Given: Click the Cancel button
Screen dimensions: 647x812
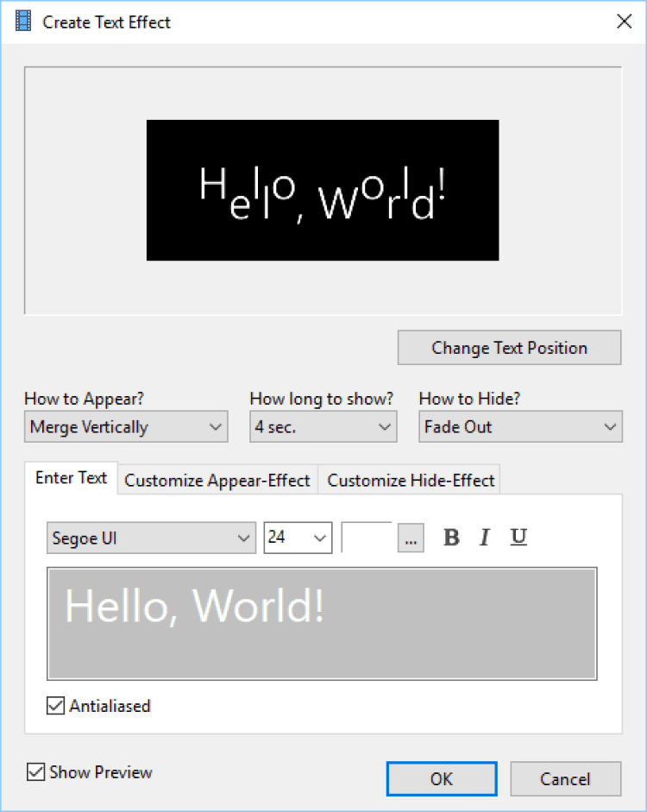Looking at the screenshot, I should coord(565,779).
